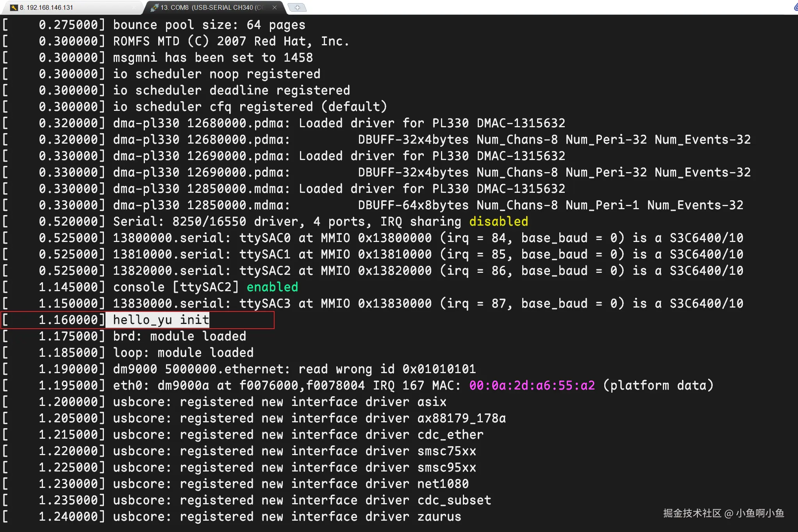Click the yellow 'disabled' word

coord(498,222)
